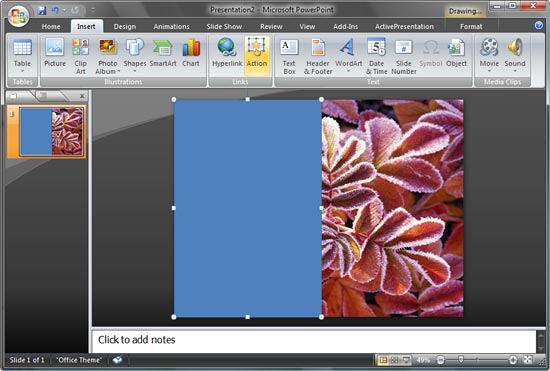
Task: Select the frosted leaves picture on slide
Action: [393, 208]
